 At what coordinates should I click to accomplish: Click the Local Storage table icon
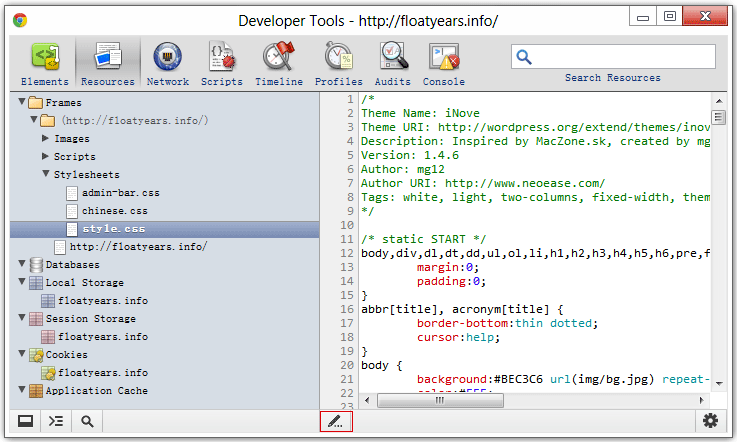[x=36, y=283]
